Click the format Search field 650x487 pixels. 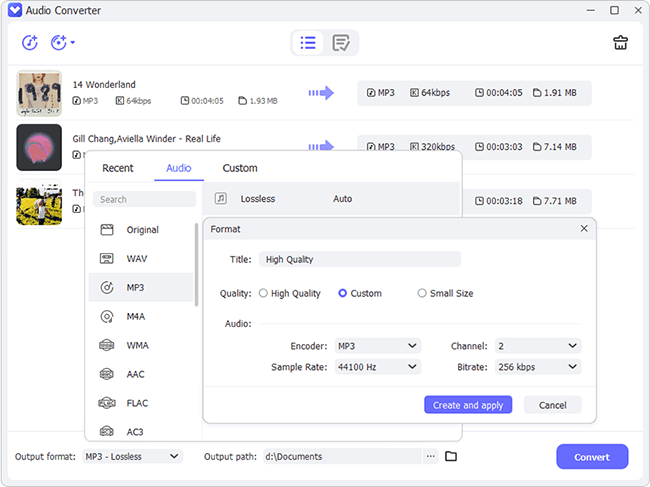[144, 199]
